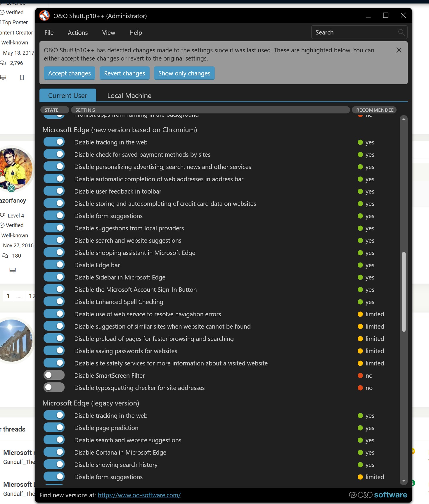Image resolution: width=429 pixels, height=504 pixels.
Task: Open the azorfancy profile name link in forum
Action: [x=13, y=201]
